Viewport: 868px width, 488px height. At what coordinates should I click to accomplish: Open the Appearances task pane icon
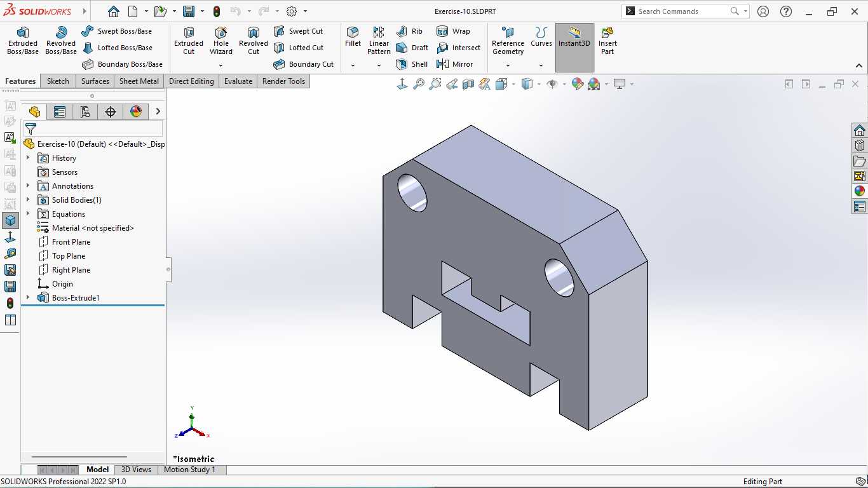(860, 191)
